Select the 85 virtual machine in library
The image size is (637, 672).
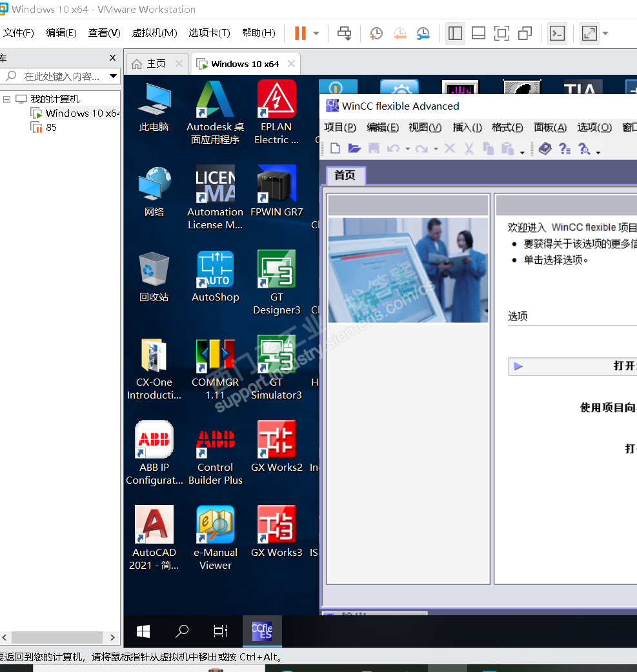[44, 127]
